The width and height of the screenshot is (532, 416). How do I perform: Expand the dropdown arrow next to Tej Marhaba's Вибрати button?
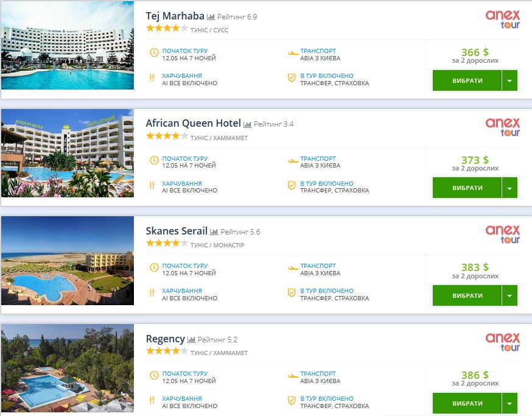coord(509,80)
